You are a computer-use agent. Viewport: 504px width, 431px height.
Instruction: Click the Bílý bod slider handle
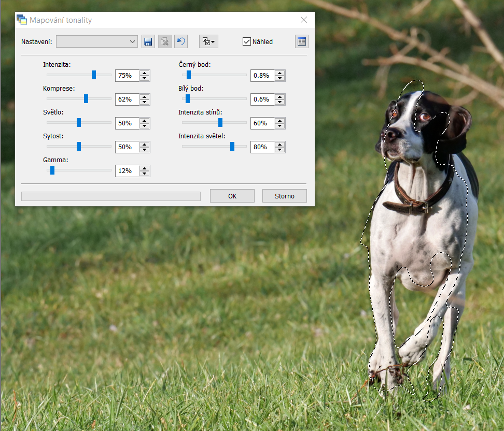(188, 98)
